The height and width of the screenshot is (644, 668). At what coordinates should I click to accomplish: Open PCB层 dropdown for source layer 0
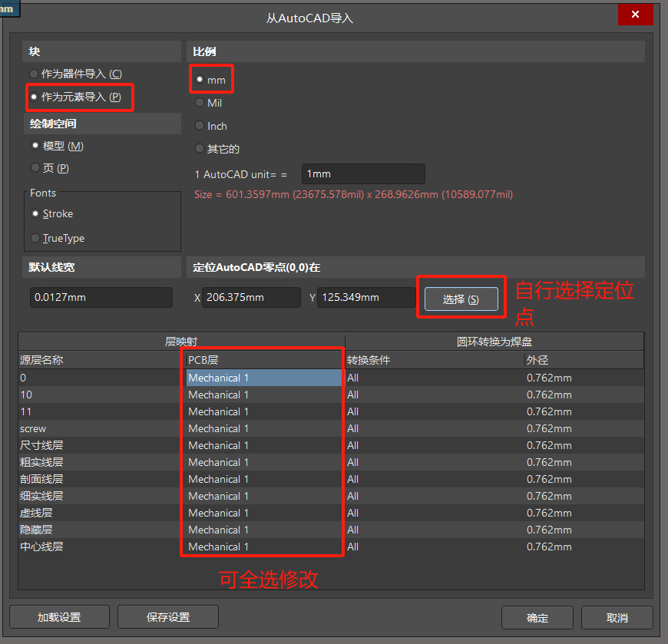coord(264,378)
